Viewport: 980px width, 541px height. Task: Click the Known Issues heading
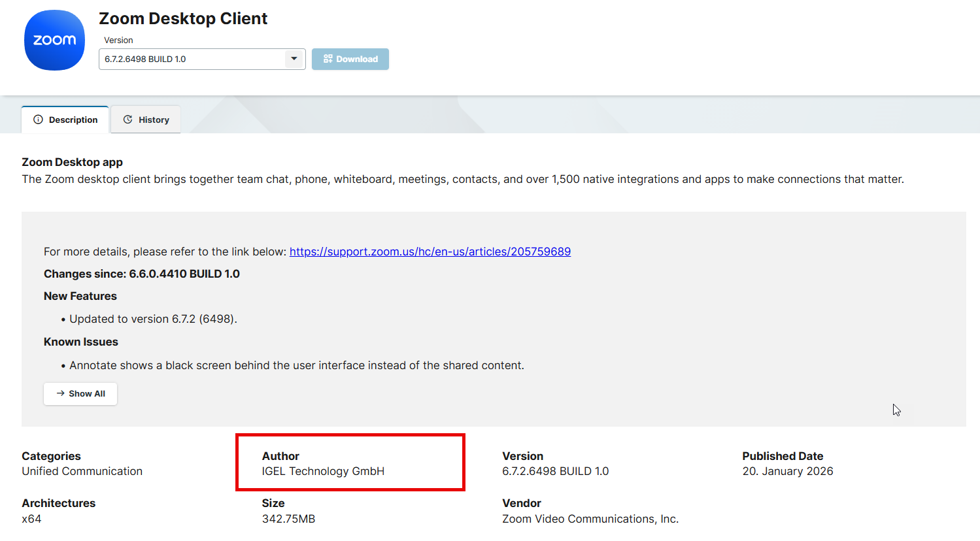tap(81, 342)
